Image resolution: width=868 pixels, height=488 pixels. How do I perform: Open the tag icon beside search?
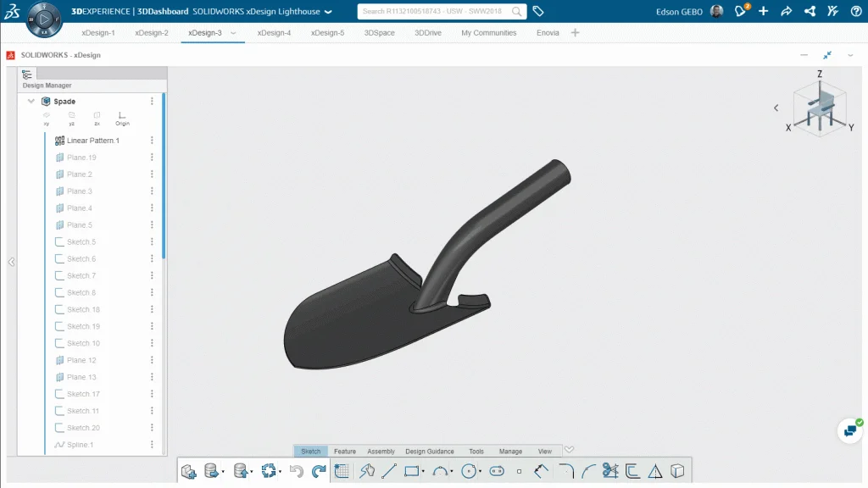coord(537,11)
